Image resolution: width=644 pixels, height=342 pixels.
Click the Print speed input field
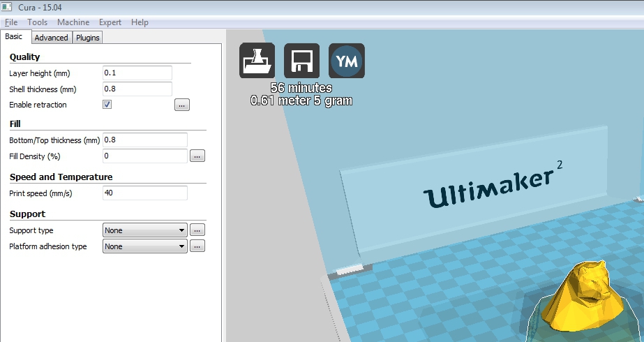click(x=144, y=193)
